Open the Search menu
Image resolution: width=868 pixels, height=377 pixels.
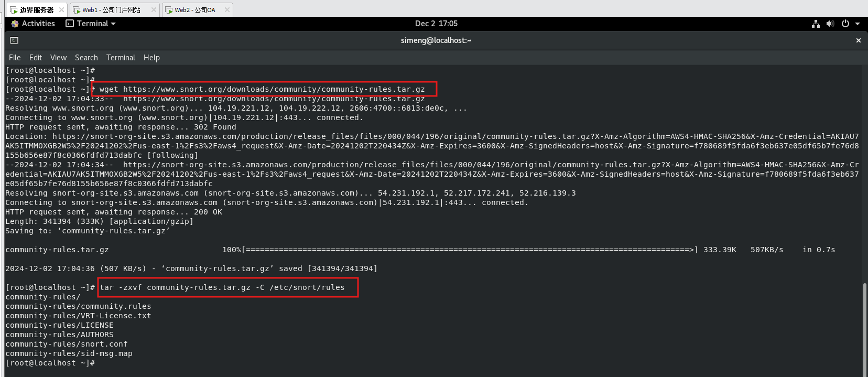click(x=86, y=58)
